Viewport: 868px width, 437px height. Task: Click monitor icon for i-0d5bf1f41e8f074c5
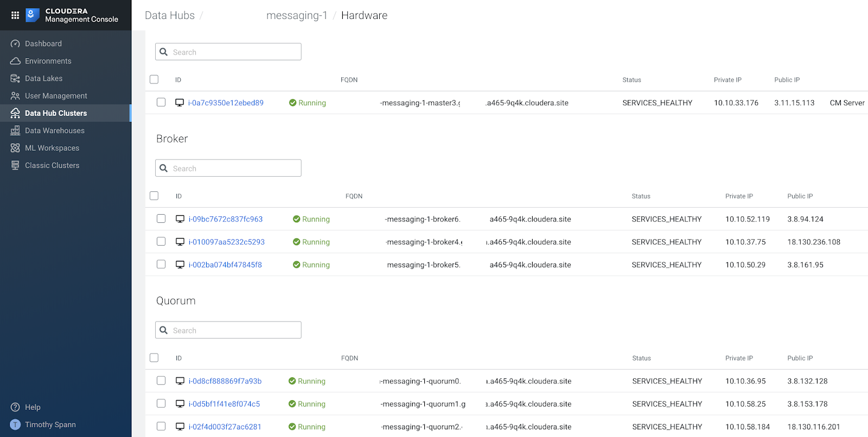coord(180,404)
